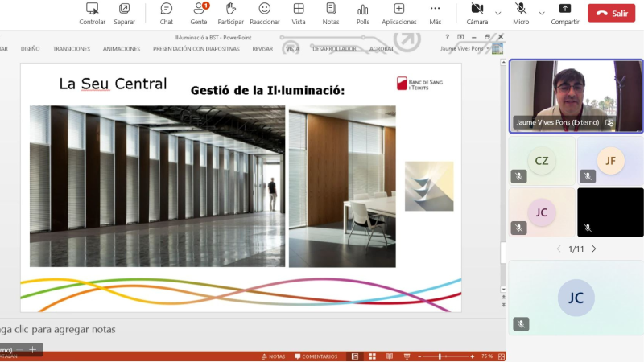This screenshot has width=644, height=362.
Task: Open the Notas meeting notes
Action: click(x=331, y=14)
